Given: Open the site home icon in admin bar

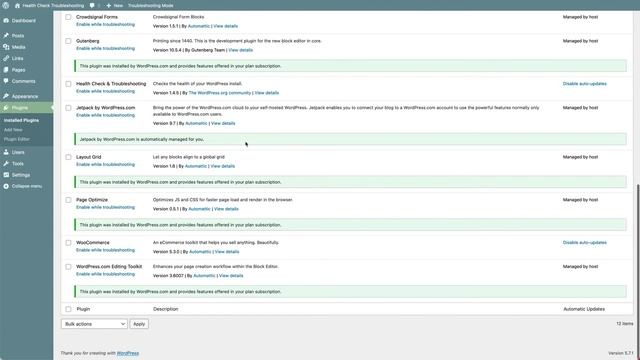Looking at the screenshot, I should 17,6.
